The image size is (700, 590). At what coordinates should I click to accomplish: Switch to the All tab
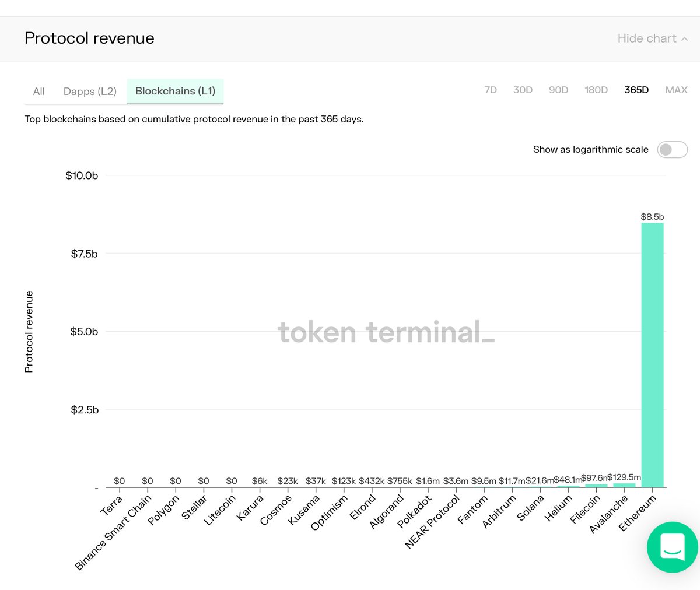click(39, 92)
